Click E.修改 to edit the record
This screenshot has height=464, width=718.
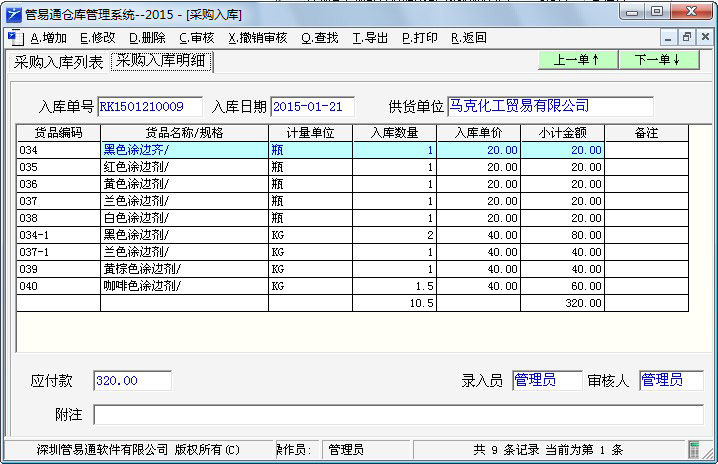click(x=98, y=38)
